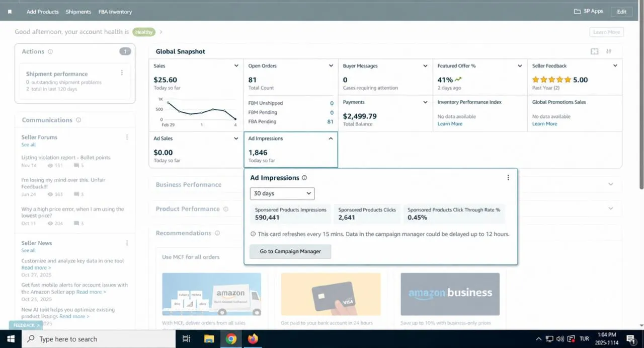The image size is (644, 348).
Task: Open Firefox from the taskbar
Action: 253,339
